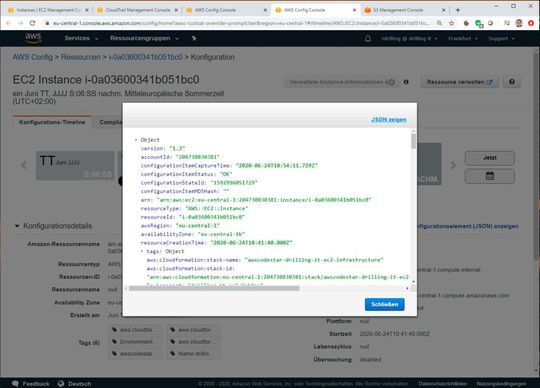The image size is (540, 388).
Task: Click Konfigurationselement (JSON) anzeigen link
Action: (467, 226)
